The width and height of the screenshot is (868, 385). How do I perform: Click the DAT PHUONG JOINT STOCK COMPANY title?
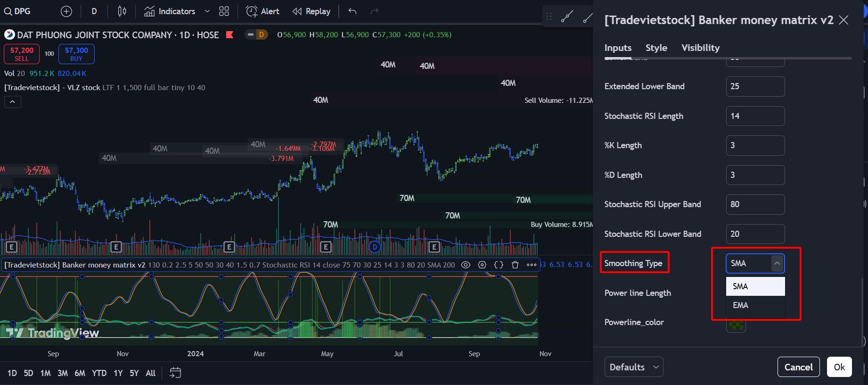click(x=94, y=35)
